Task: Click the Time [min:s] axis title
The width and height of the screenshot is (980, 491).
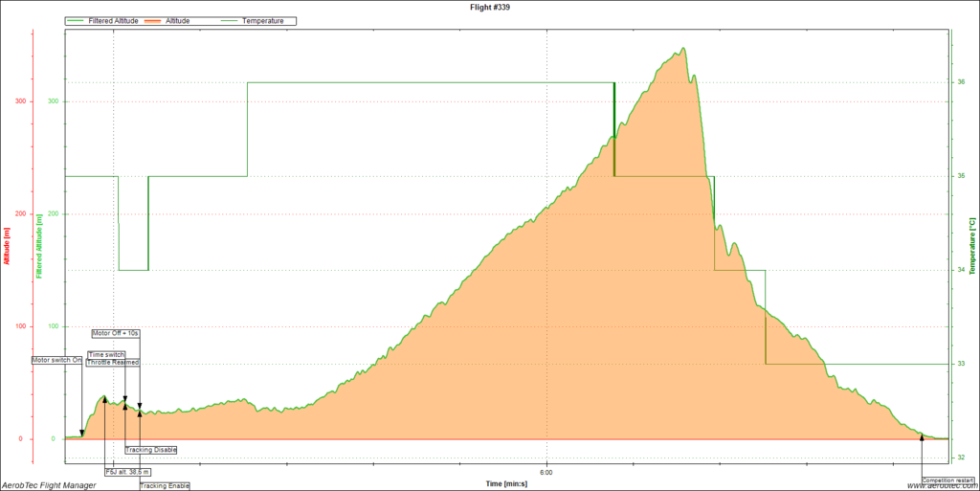Action: coord(506,483)
